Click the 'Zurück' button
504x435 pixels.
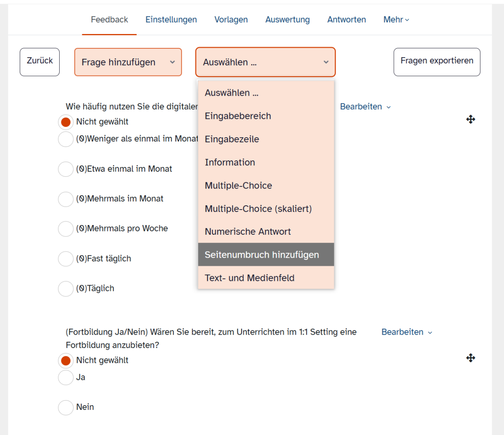point(39,61)
